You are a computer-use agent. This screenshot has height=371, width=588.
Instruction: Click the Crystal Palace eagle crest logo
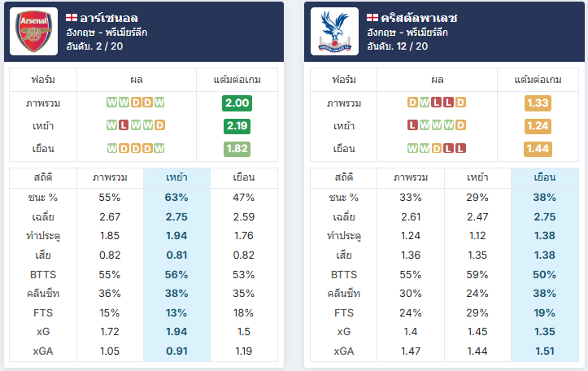point(334,32)
